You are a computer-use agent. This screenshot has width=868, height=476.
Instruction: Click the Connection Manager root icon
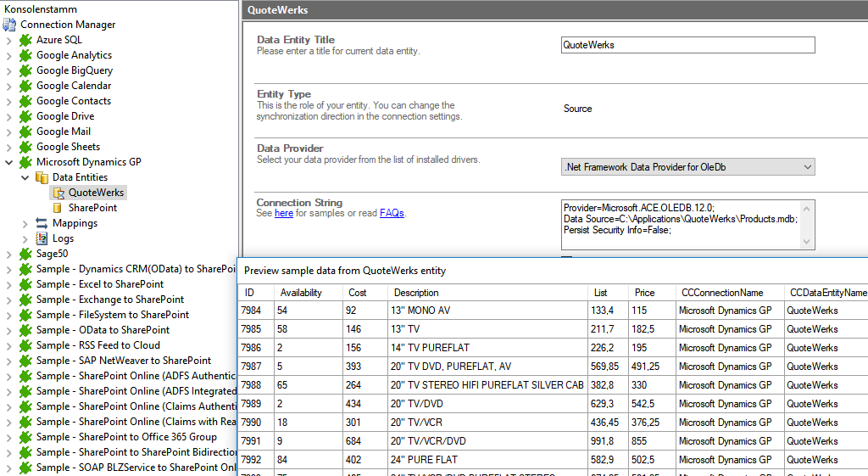click(x=9, y=25)
